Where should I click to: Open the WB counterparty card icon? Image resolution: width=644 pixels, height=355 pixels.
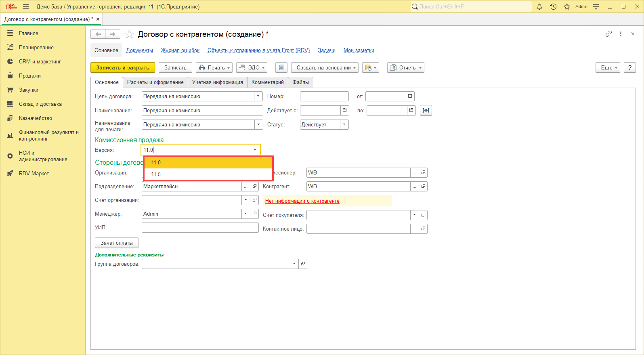[x=423, y=187]
